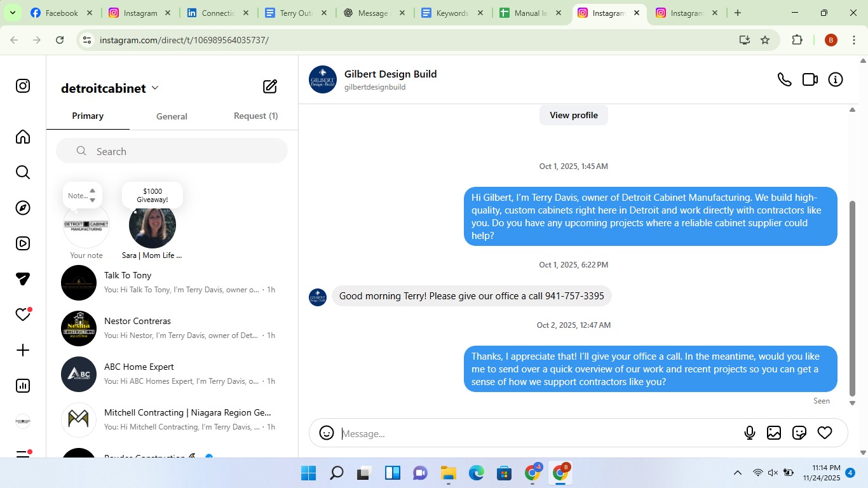
Task: Click the Create plus icon
Action: [23, 350]
